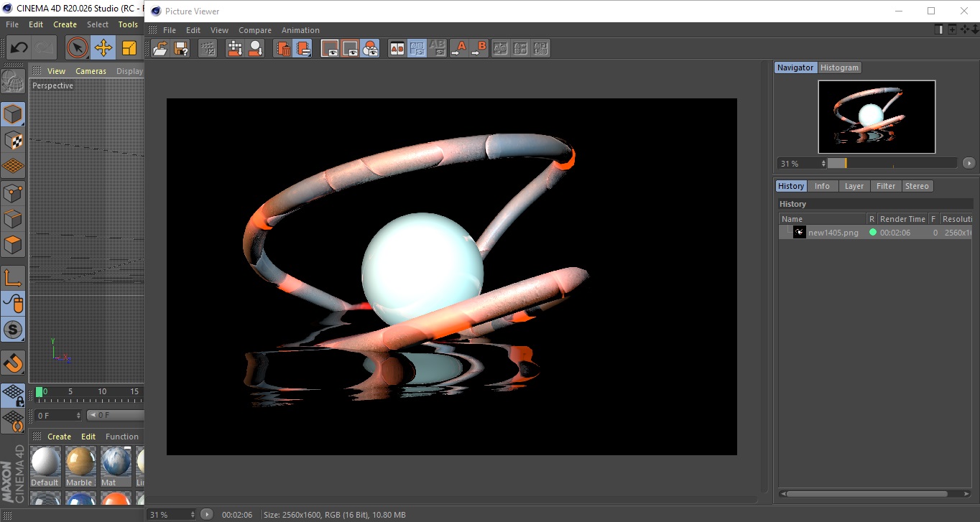This screenshot has width=980, height=522.
Task: Open the zoom percentage stepper in status bar
Action: point(192,515)
